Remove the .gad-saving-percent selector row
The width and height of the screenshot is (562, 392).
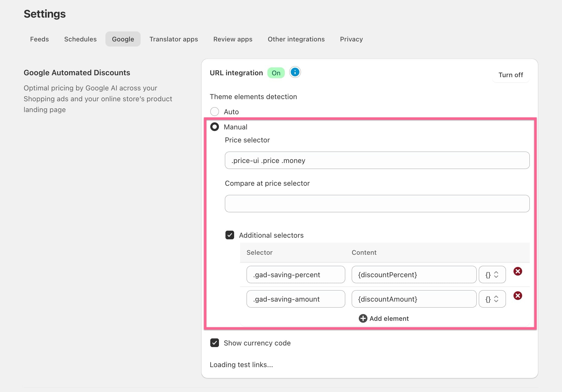(x=518, y=271)
